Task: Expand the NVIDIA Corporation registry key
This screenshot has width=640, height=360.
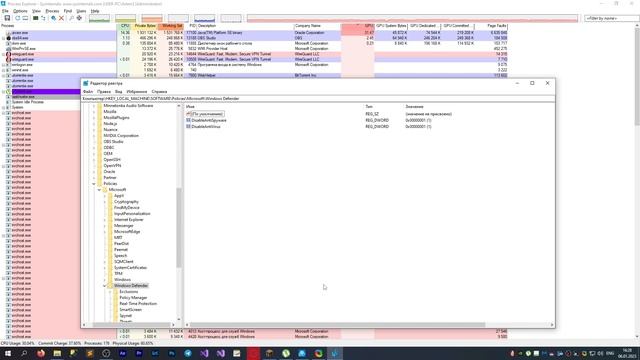Action: [94, 136]
